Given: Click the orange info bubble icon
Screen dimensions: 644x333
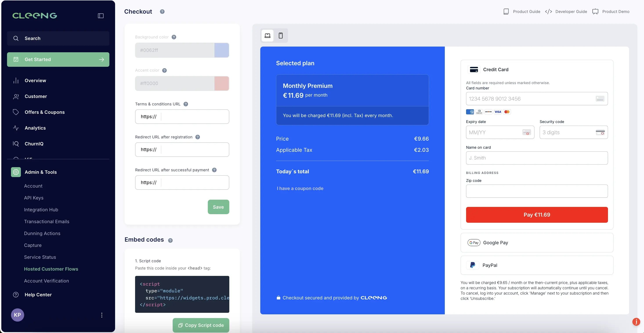Looking at the screenshot, I should [x=636, y=322].
